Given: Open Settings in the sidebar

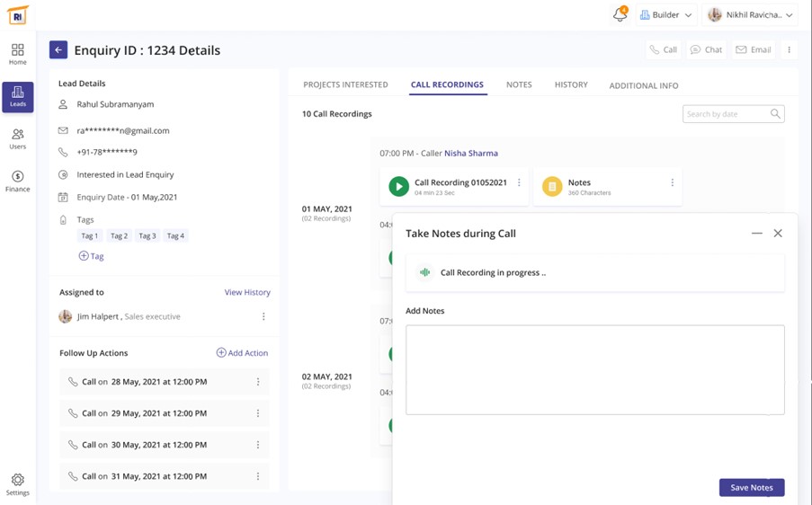Looking at the screenshot, I should pos(18,484).
